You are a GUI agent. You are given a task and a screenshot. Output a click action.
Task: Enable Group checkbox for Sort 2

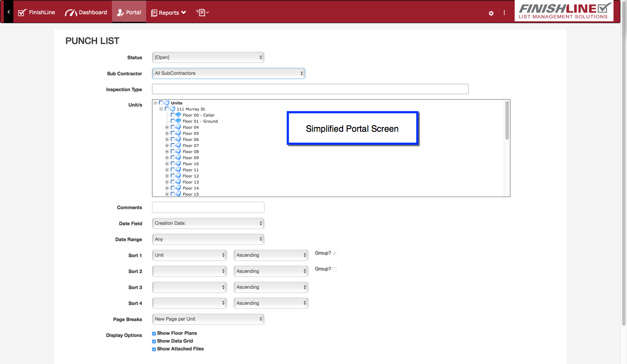[x=334, y=270]
